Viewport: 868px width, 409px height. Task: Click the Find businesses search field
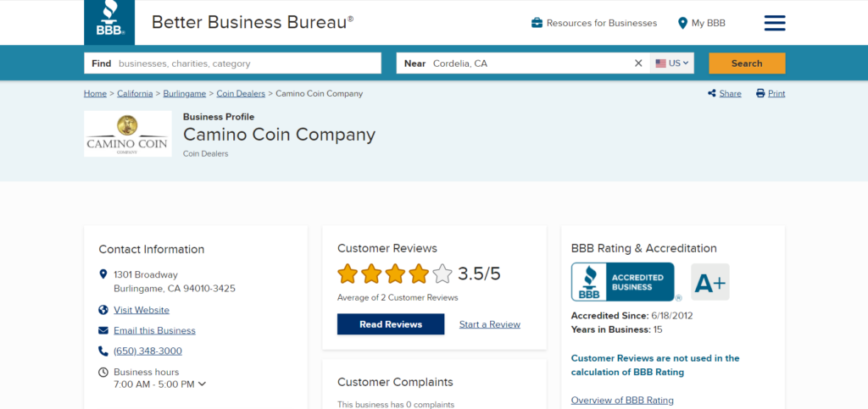pyautogui.click(x=232, y=63)
